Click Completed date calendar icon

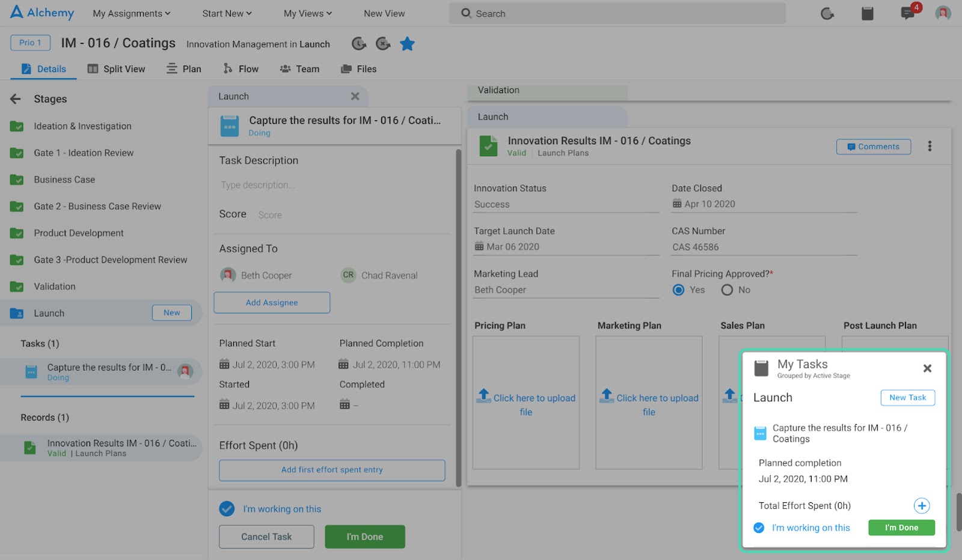tap(345, 405)
